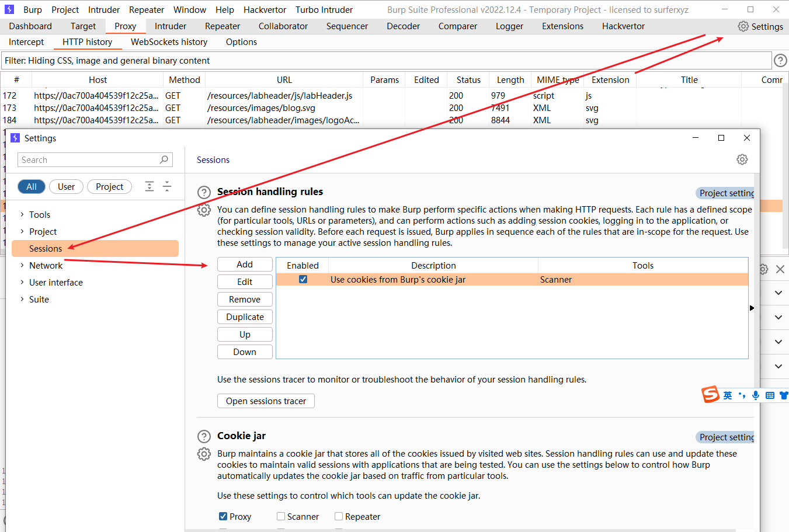The width and height of the screenshot is (789, 532).
Task: Move the rule with the Down button
Action: (245, 352)
